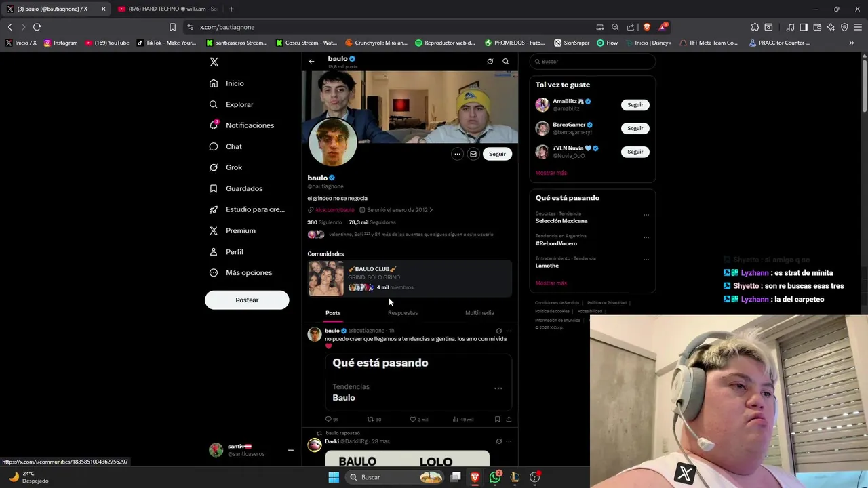Reply to baulo's tendencias post
The height and width of the screenshot is (488, 868).
tap(331, 420)
